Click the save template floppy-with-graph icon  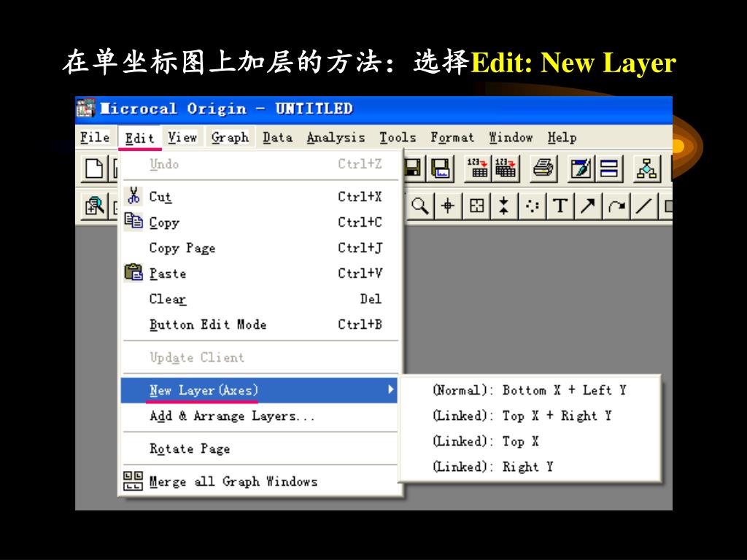[x=440, y=168]
